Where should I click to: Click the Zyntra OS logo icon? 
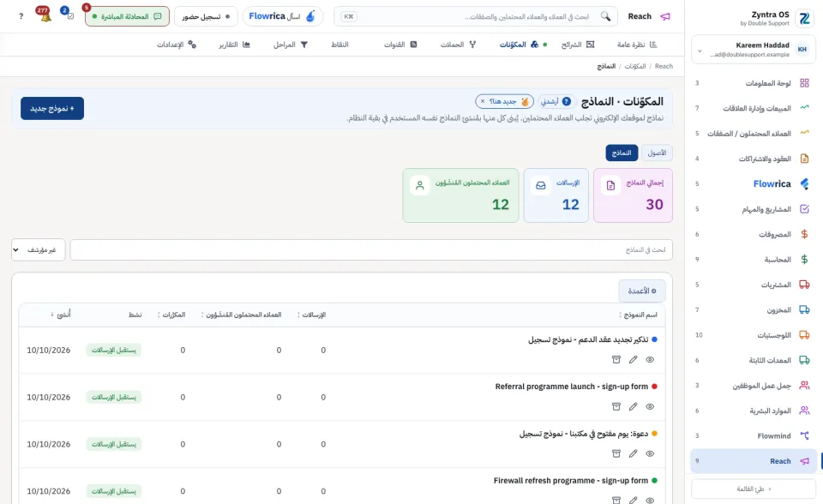click(x=804, y=18)
